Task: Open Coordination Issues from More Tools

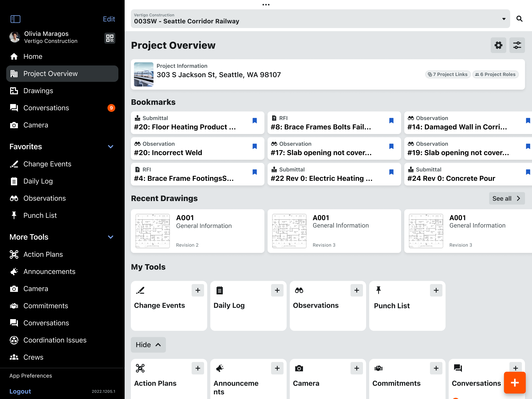Action: (x=55, y=340)
